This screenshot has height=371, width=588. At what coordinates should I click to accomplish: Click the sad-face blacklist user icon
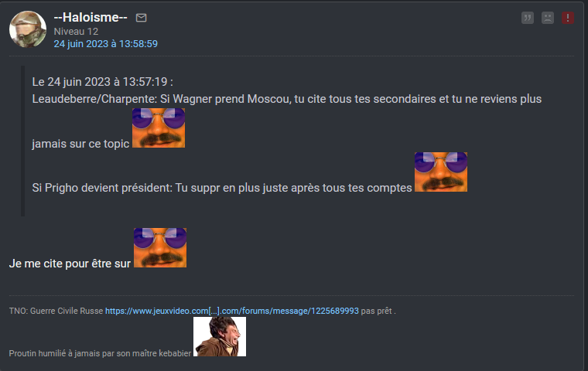click(x=548, y=18)
